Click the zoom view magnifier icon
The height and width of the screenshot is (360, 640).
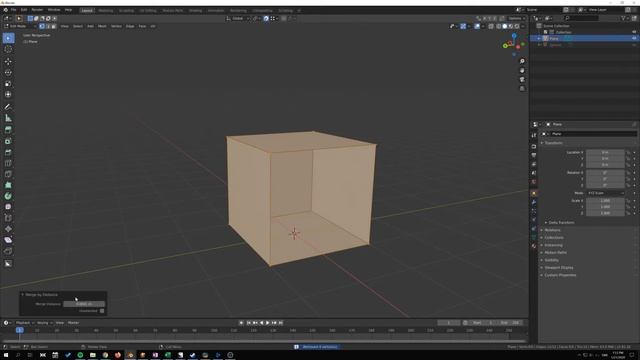coord(522,61)
